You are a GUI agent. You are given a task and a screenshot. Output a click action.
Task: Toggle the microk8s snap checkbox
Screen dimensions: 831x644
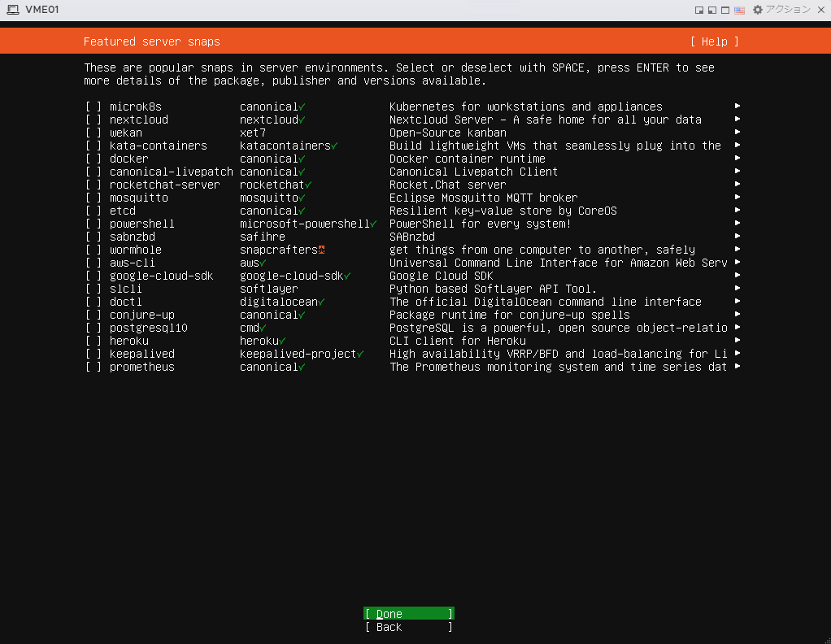pyautogui.click(x=94, y=107)
